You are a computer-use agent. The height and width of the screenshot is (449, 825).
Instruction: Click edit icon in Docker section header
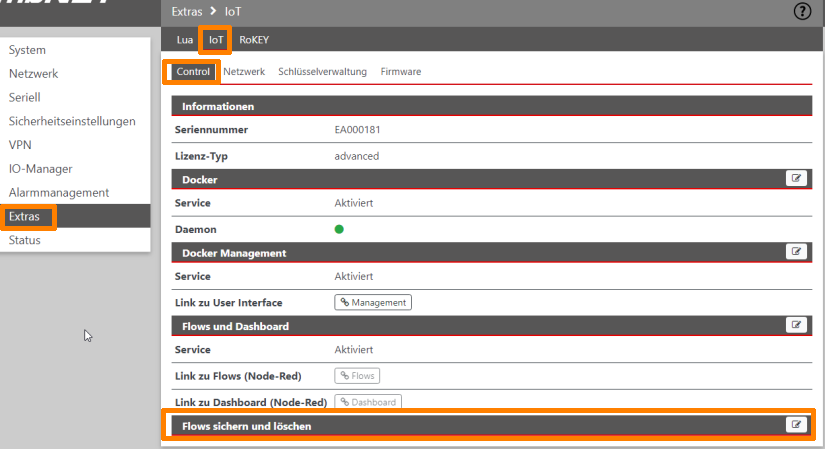[x=796, y=179]
